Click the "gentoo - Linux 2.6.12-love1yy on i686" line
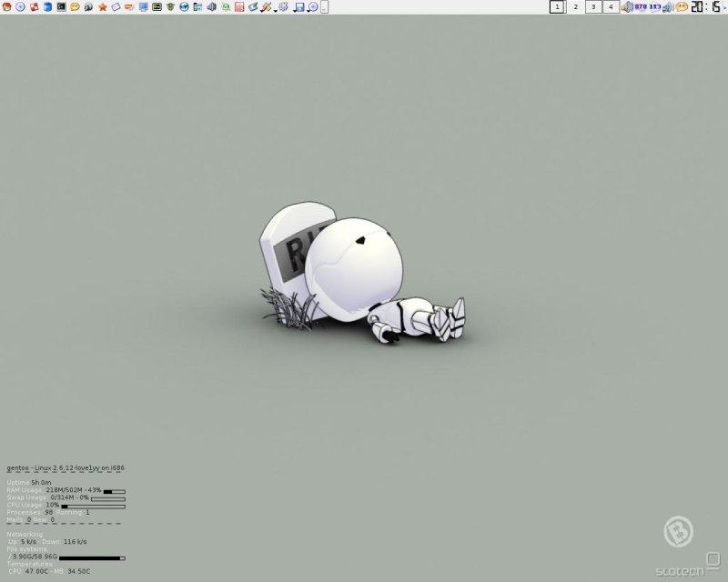This screenshot has width=728, height=582. (x=66, y=467)
